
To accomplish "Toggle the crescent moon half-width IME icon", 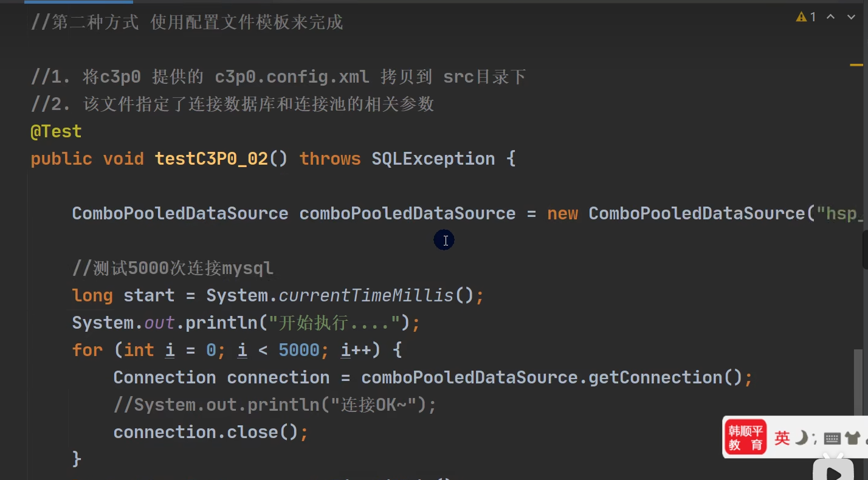I will (802, 437).
